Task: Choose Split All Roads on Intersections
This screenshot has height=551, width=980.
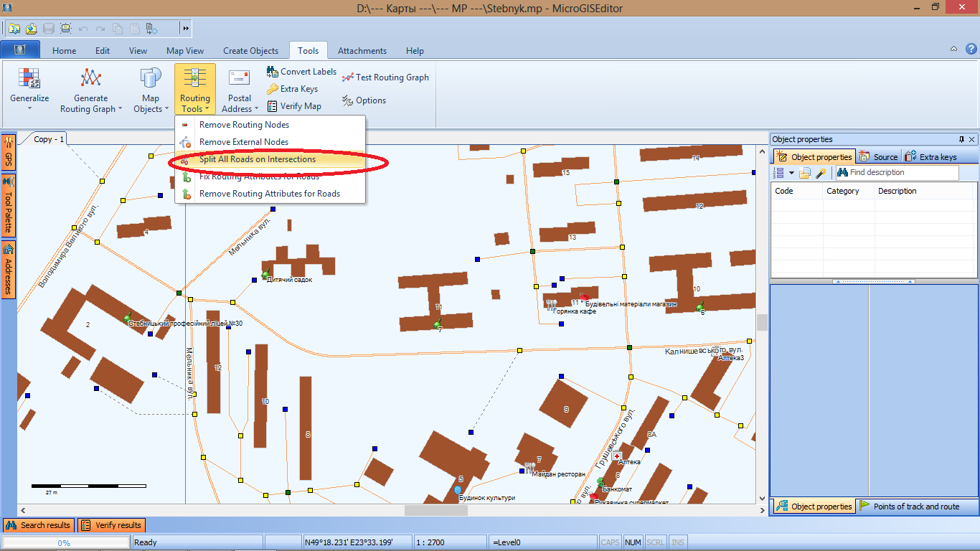Action: pyautogui.click(x=257, y=159)
